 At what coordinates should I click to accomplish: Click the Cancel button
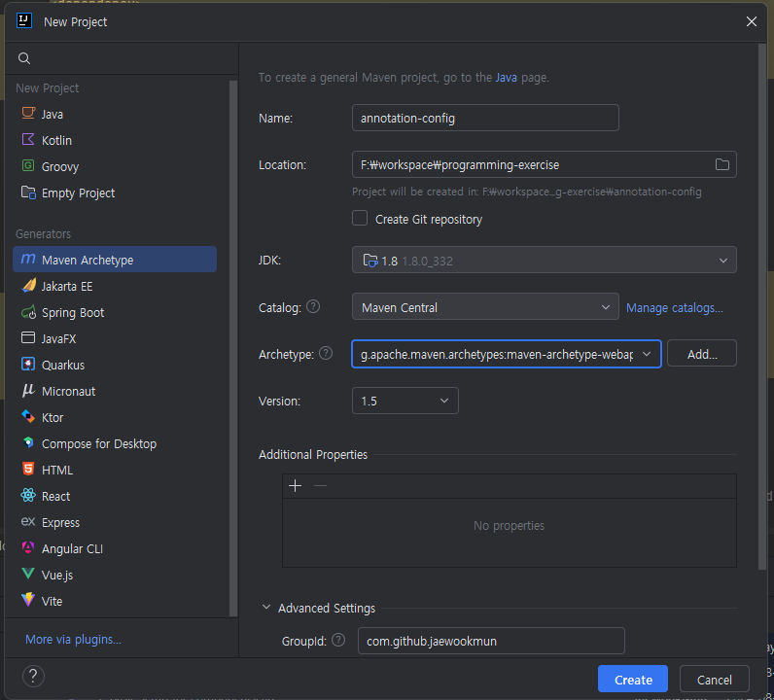715,680
